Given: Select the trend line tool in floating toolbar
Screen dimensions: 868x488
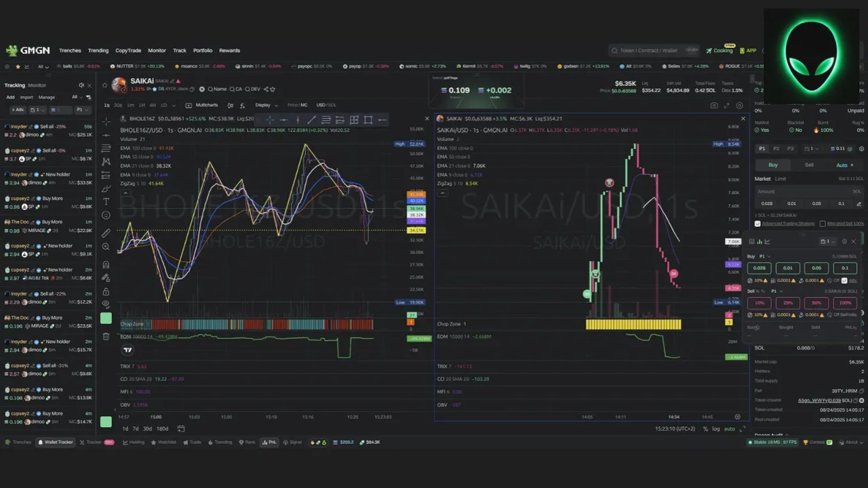Looking at the screenshot, I should point(311,120).
